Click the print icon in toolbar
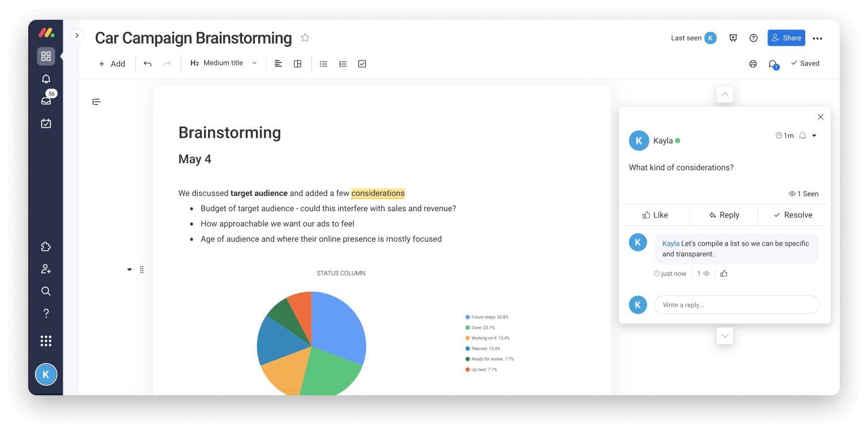Viewport: 868px width, 432px height. 753,64
